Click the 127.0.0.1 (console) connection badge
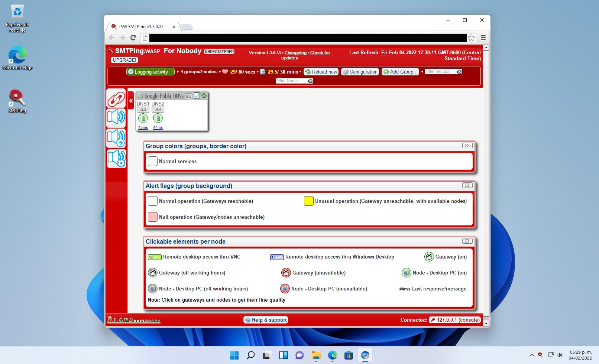 click(455, 320)
